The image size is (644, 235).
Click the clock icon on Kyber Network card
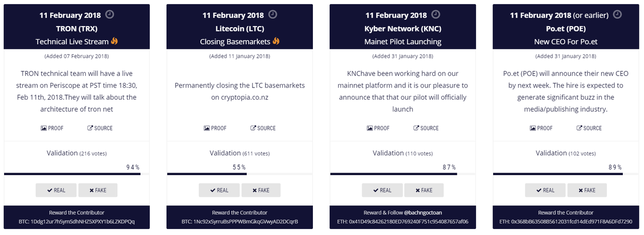coord(436,14)
